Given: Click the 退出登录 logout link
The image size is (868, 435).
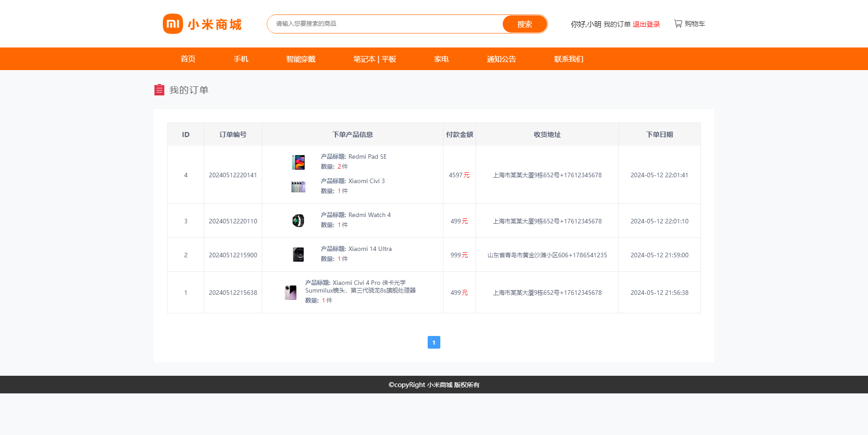Looking at the screenshot, I should click(x=646, y=24).
